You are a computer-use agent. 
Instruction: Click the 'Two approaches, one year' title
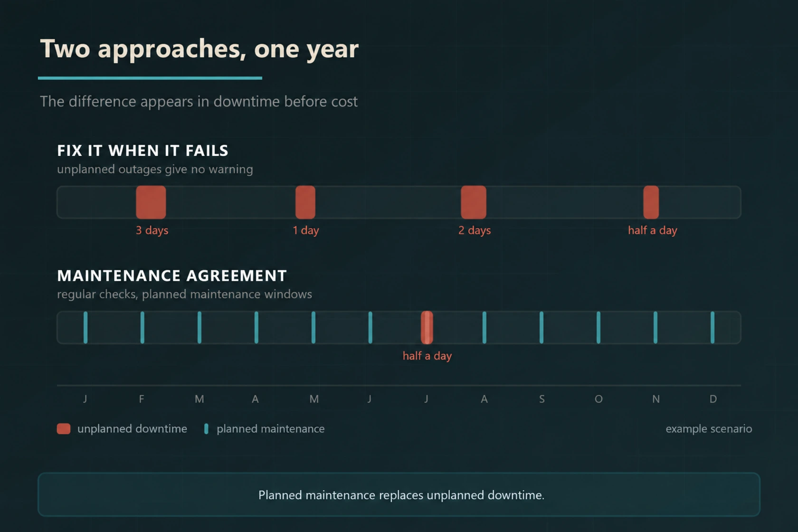[199, 49]
